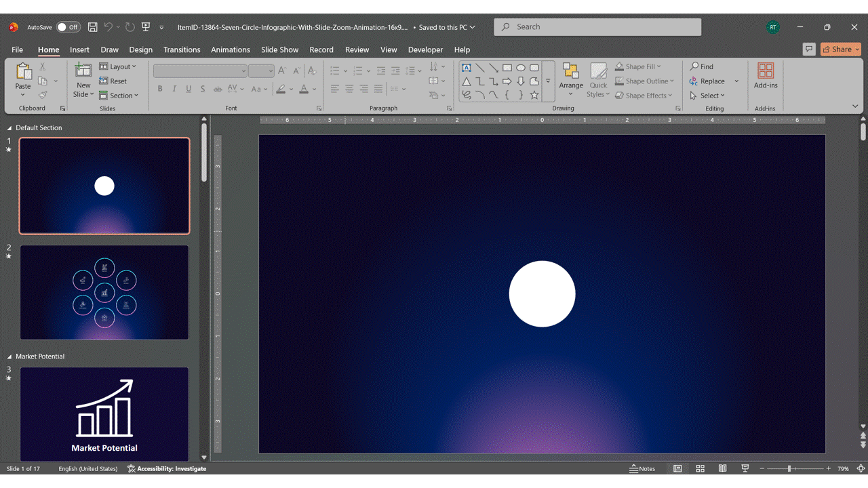The width and height of the screenshot is (868, 488).
Task: Toggle Text Shadow formatting
Action: pos(203,89)
